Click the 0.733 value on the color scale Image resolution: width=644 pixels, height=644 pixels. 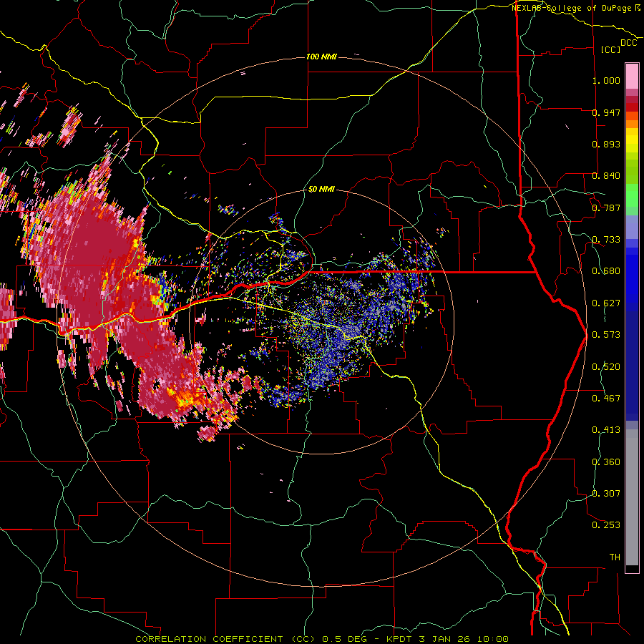pyautogui.click(x=606, y=240)
